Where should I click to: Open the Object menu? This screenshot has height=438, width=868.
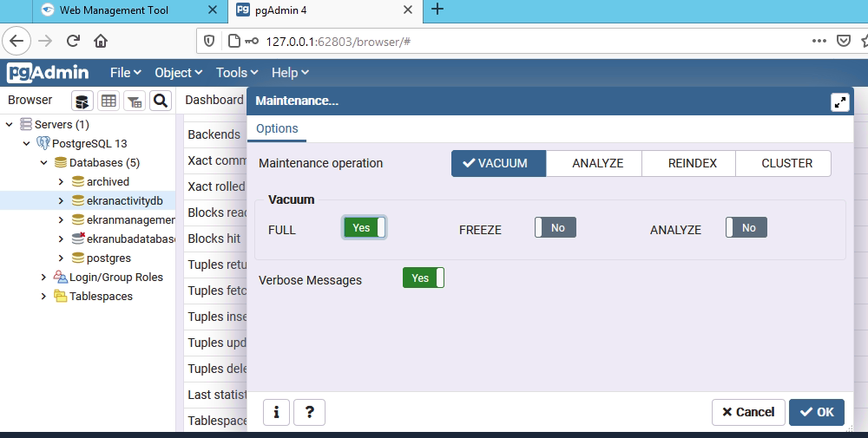coord(178,73)
